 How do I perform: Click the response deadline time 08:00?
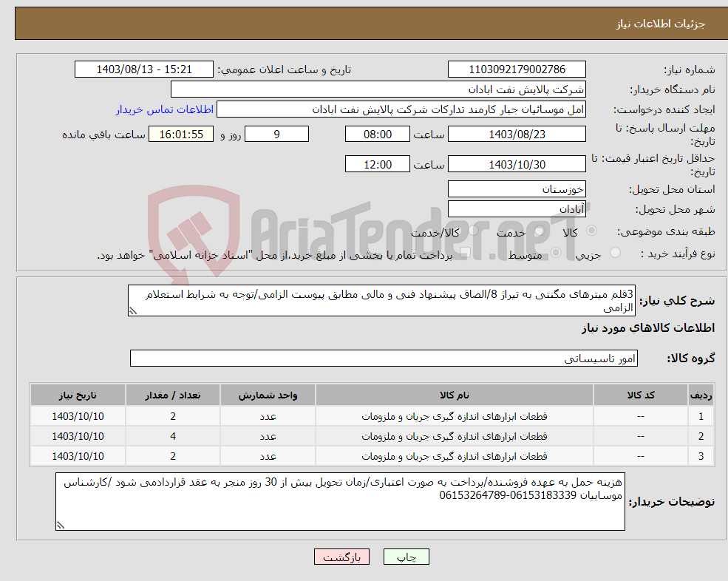(x=378, y=135)
